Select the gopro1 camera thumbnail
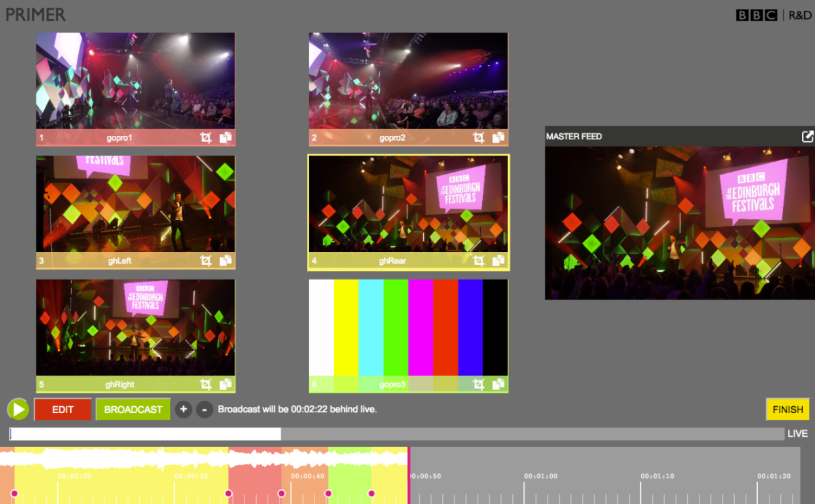815x504 pixels. [x=135, y=81]
